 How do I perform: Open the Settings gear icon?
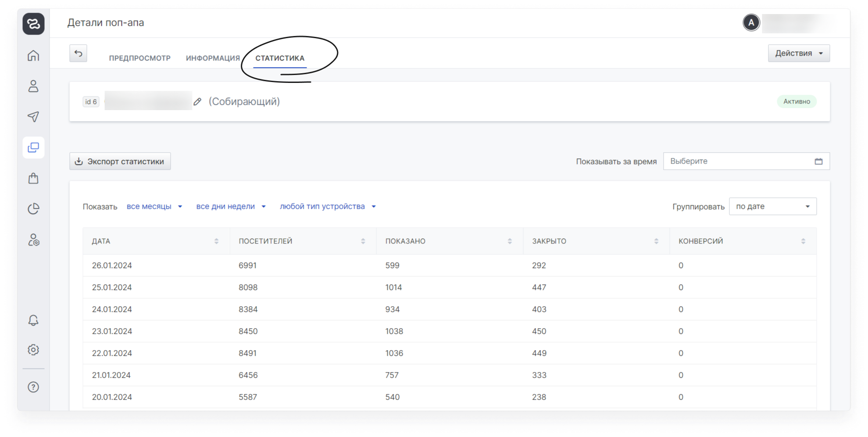point(33,350)
